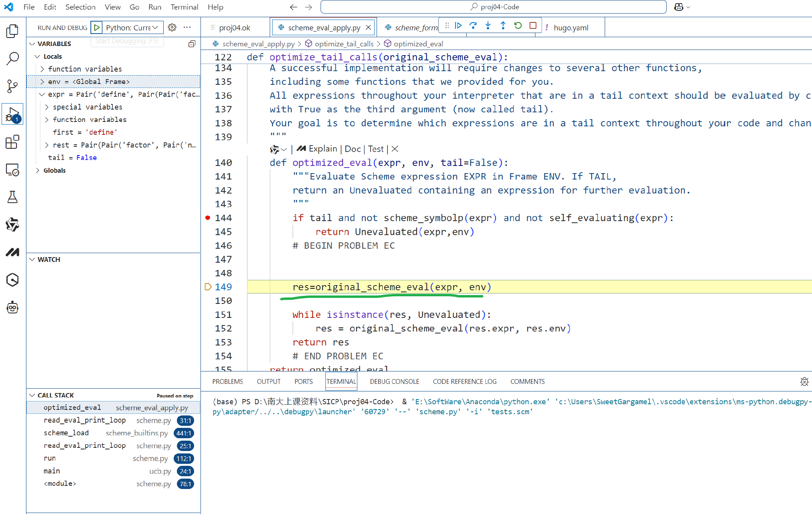Open the Extensions view icon

(12, 142)
